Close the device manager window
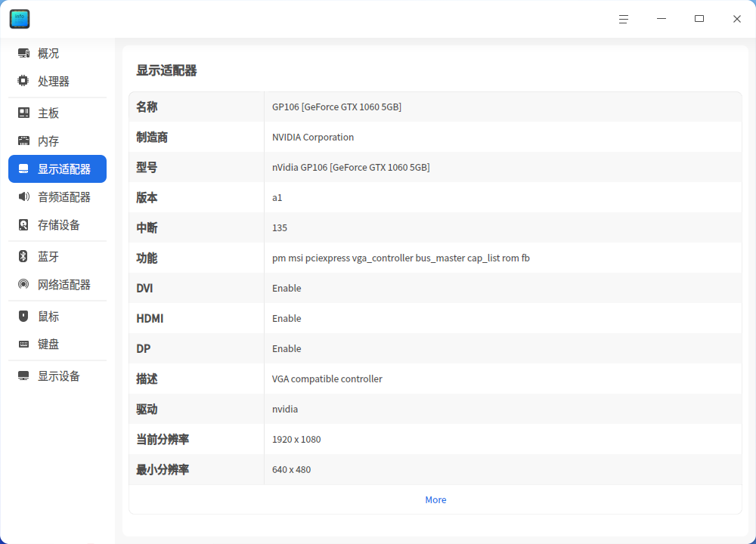Image resolution: width=756 pixels, height=544 pixels. [x=736, y=19]
